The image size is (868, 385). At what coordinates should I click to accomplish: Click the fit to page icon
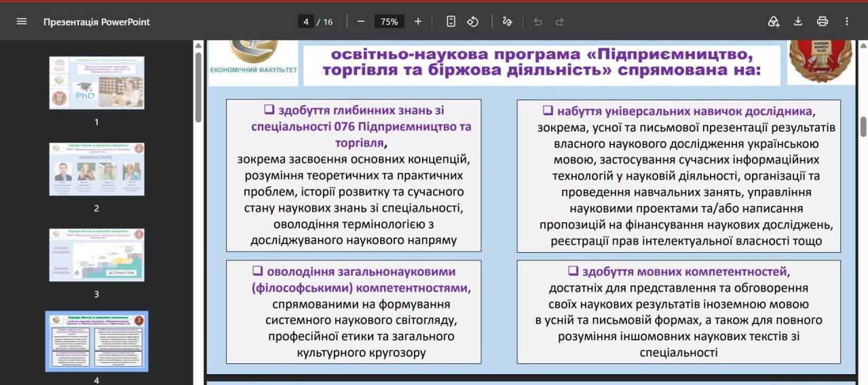451,22
